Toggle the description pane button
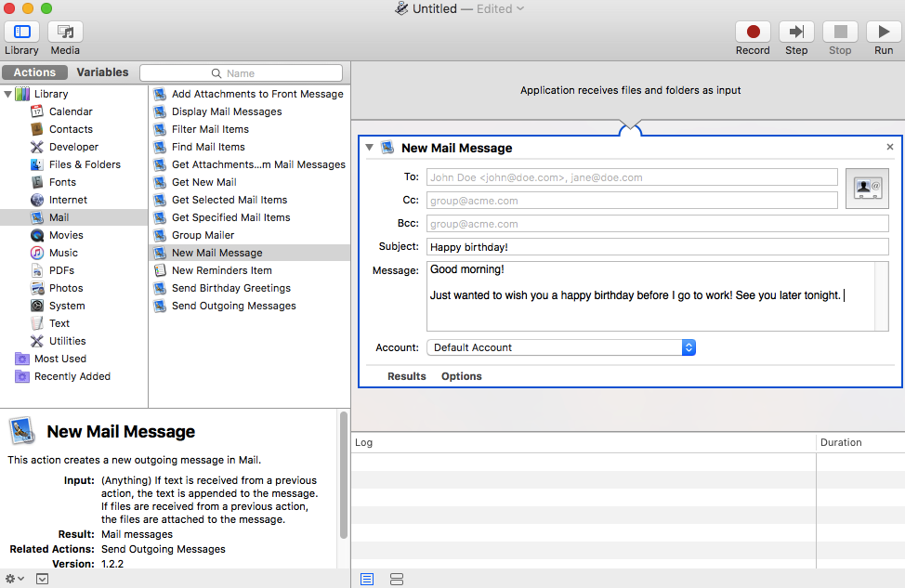The image size is (905, 588). [42, 578]
